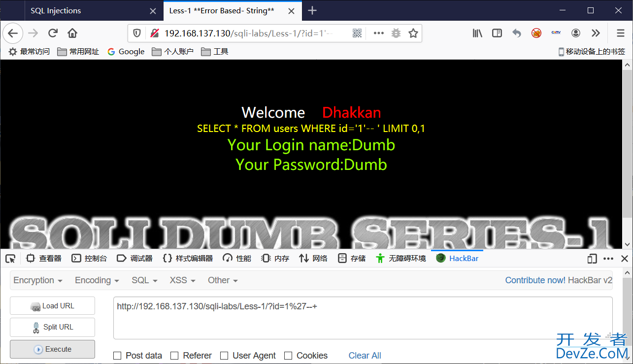Activate the element picker icon in devtools

[10, 259]
